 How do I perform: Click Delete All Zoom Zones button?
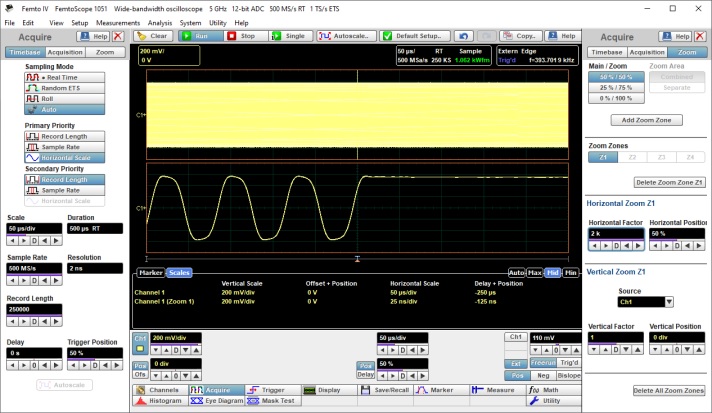(x=669, y=390)
